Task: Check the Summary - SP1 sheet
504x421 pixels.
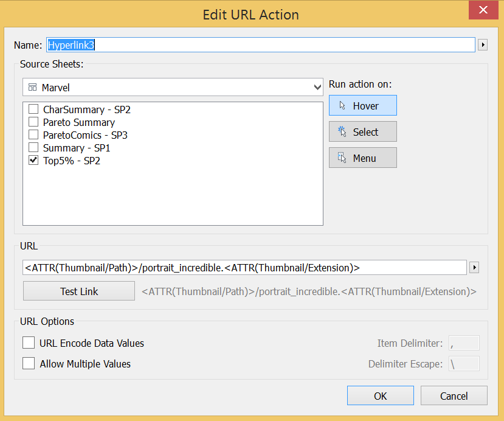Action: coord(33,147)
